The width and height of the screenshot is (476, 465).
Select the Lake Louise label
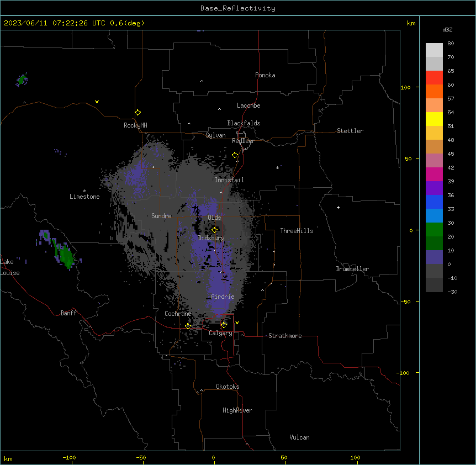[x=10, y=267]
